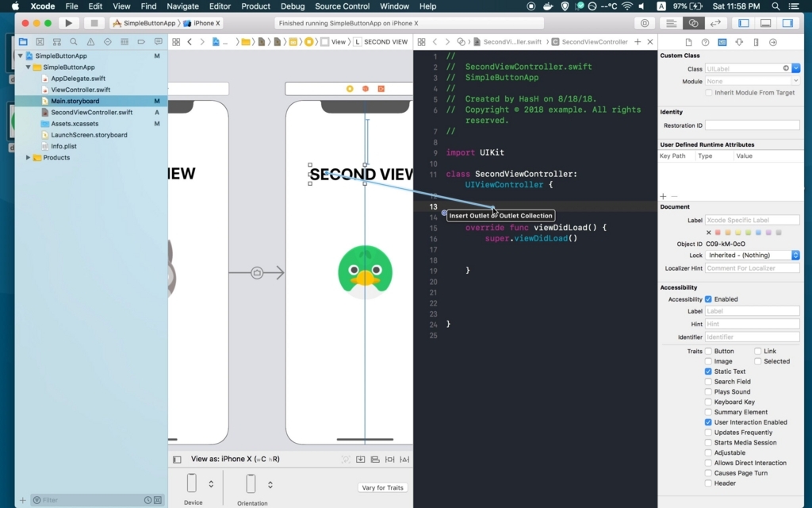The width and height of the screenshot is (812, 508).
Task: Collapse the SimpleButtonApp group folder
Action: [x=28, y=67]
